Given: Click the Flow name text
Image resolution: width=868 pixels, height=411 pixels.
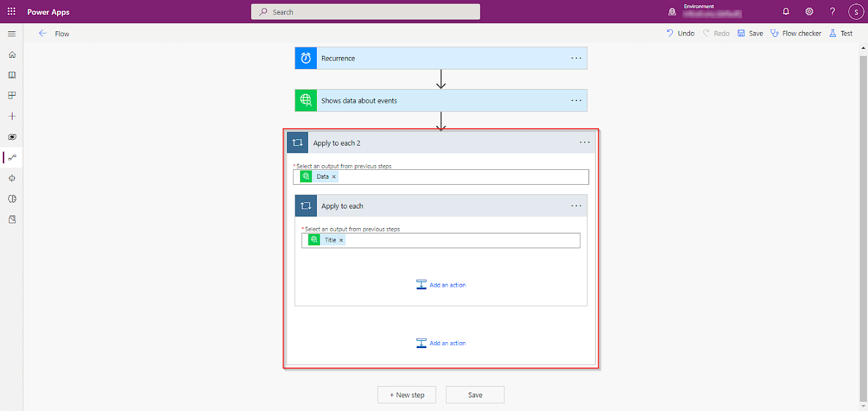Looking at the screenshot, I should (x=62, y=34).
